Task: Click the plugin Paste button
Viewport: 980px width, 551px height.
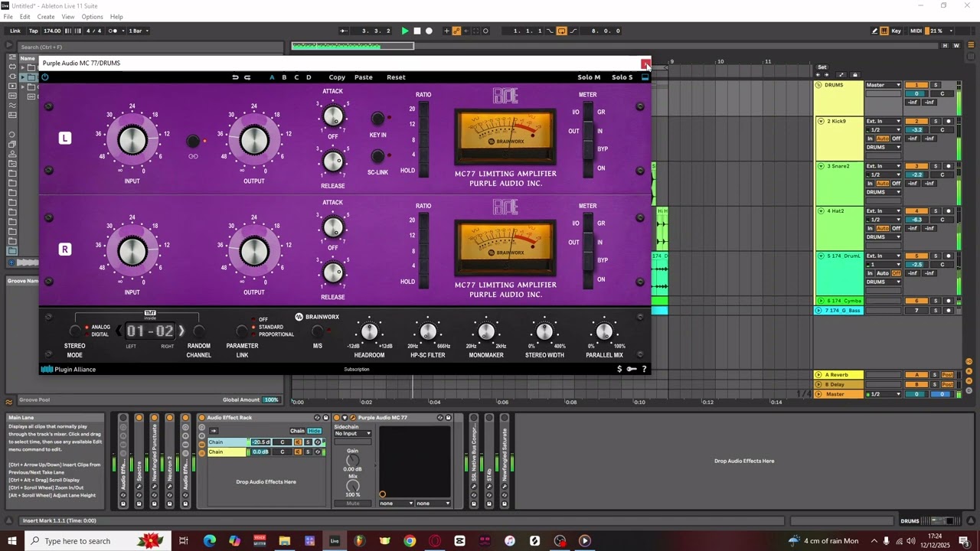Action: [364, 77]
